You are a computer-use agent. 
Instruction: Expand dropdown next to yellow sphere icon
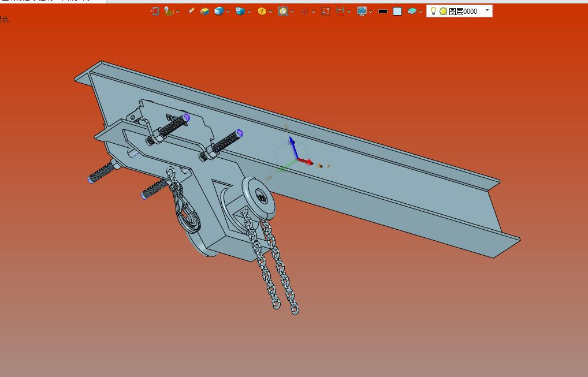click(x=271, y=12)
